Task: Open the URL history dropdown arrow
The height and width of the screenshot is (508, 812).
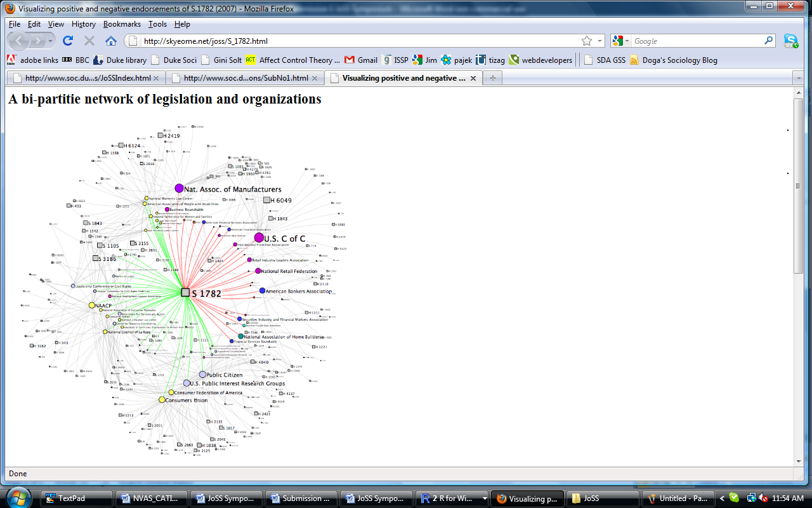Action: tap(600, 41)
